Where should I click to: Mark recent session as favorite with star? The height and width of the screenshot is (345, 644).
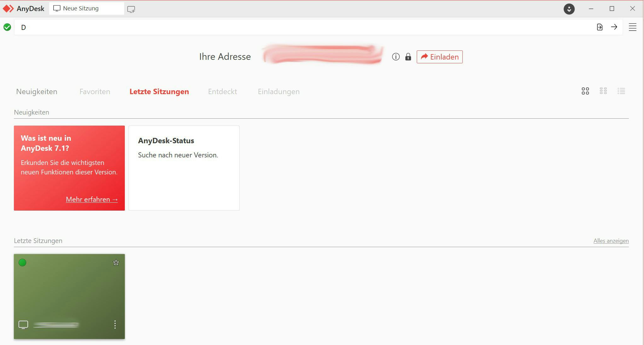116,263
